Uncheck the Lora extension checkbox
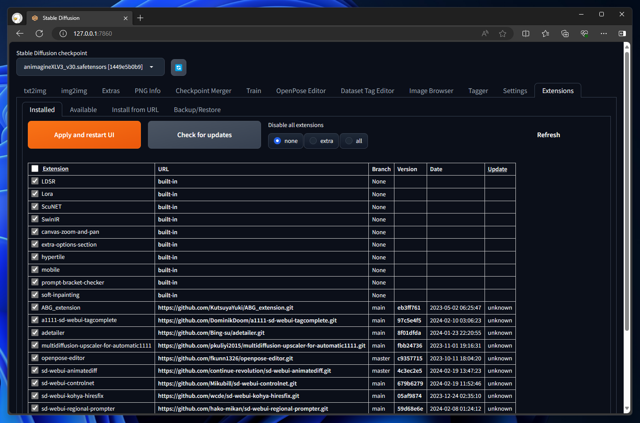 35,194
